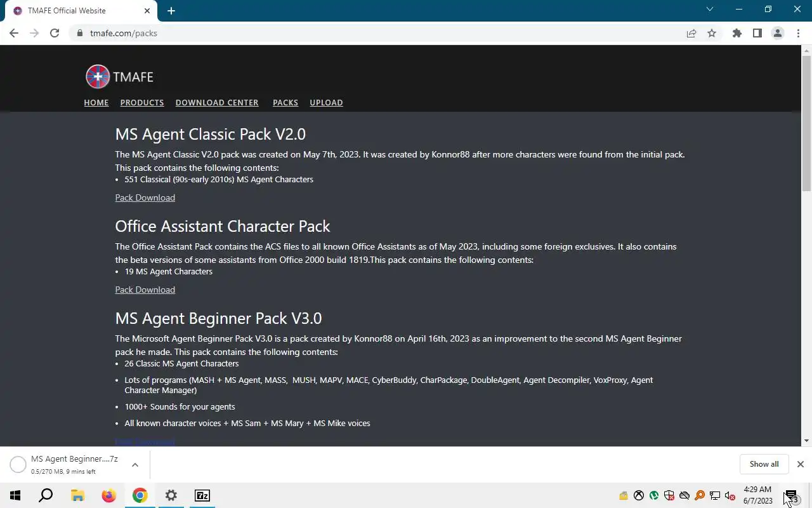Click the 'All known character voices' bullet
Viewport: 812px width, 508px height.
[x=247, y=424]
